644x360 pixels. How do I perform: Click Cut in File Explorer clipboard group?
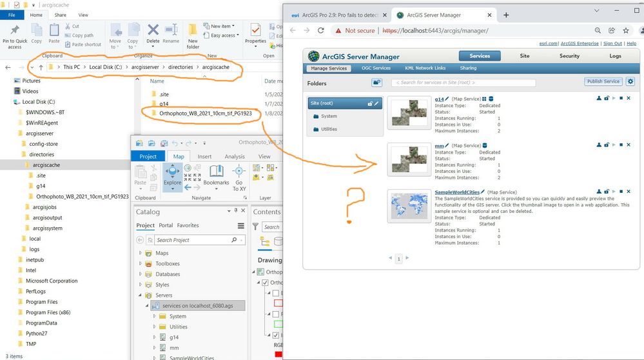(72, 26)
